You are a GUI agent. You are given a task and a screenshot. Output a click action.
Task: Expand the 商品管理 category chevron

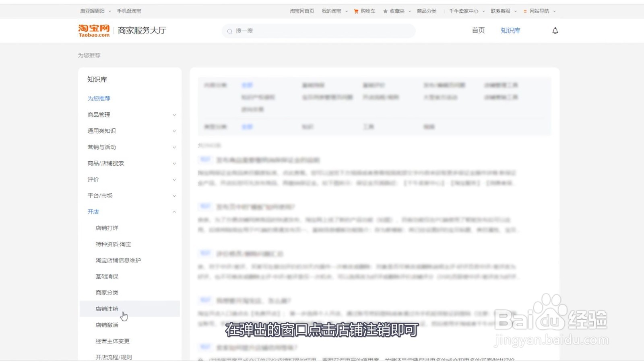click(x=174, y=115)
